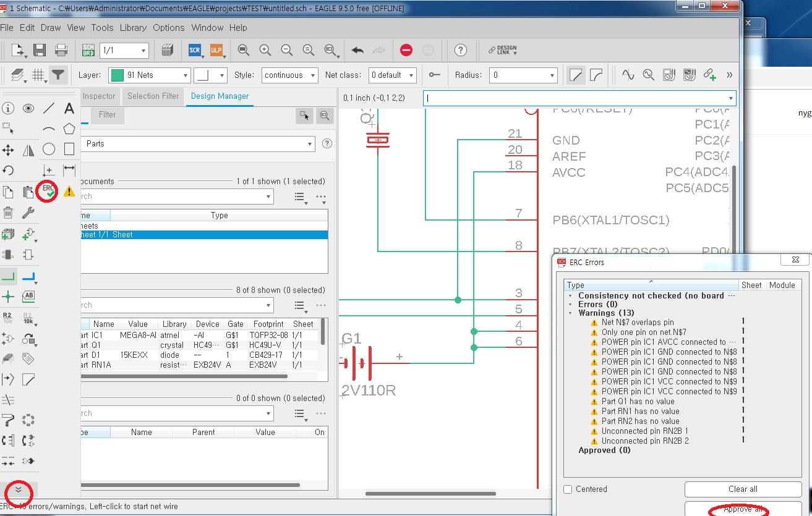
Task: Select warning 'Net N$7 overlaps pin'
Action: pos(637,323)
